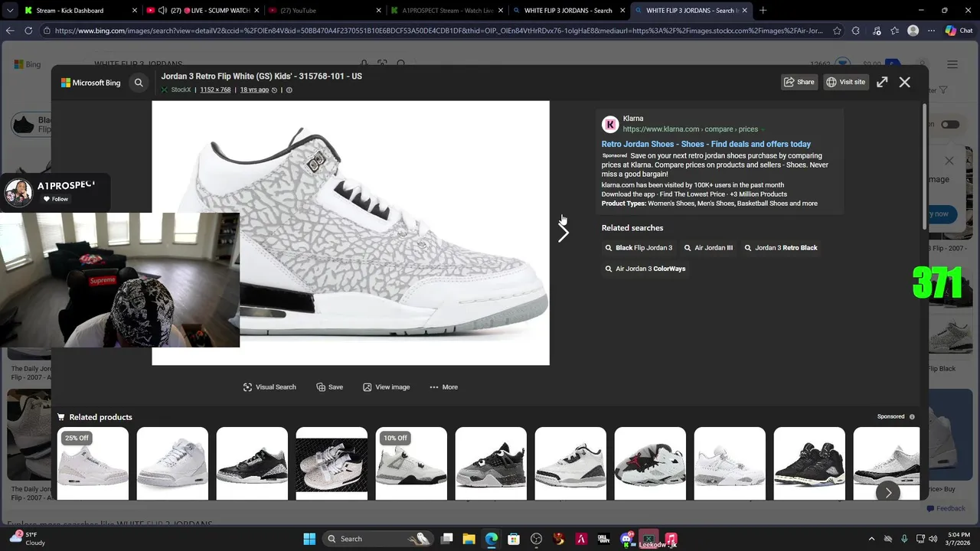Viewport: 980px width, 551px height.
Task: Click the Microsoft Bing logo in viewer
Action: [90, 83]
